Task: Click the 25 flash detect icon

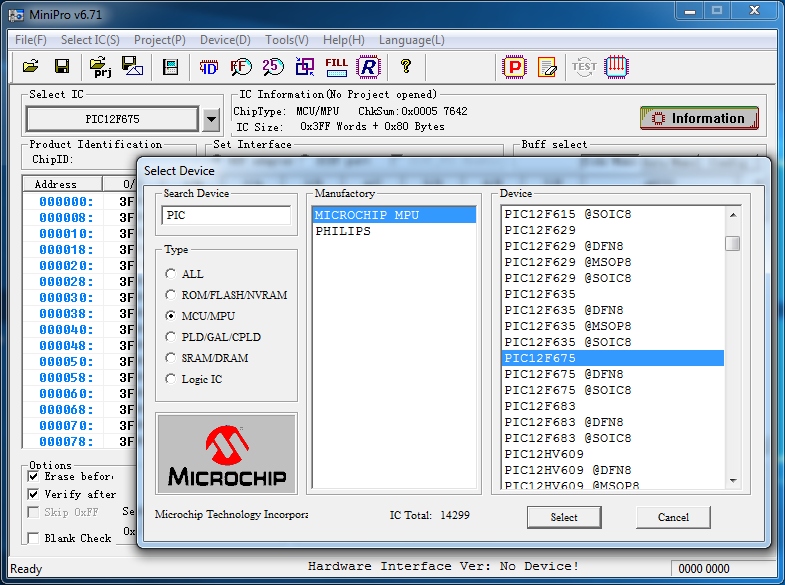Action: [273, 67]
